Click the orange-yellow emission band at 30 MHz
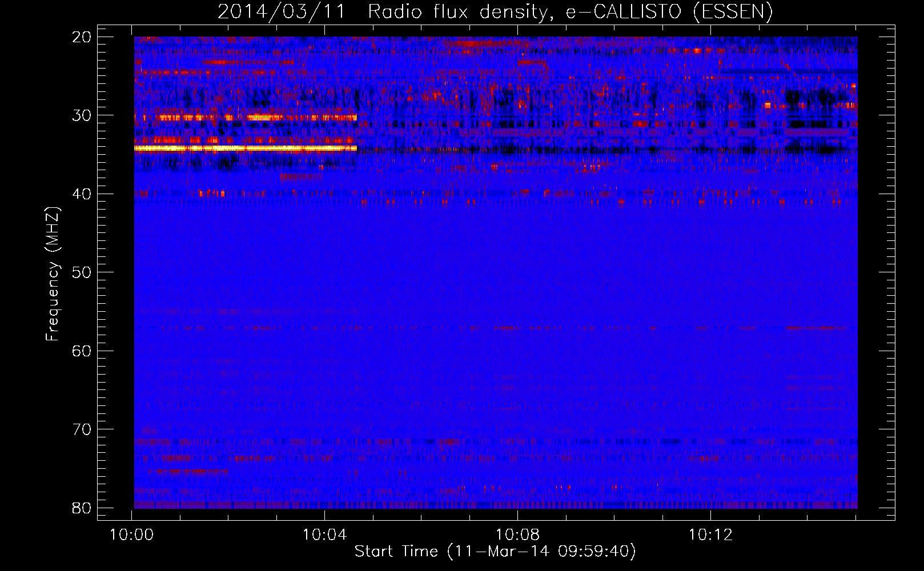 [x=246, y=118]
